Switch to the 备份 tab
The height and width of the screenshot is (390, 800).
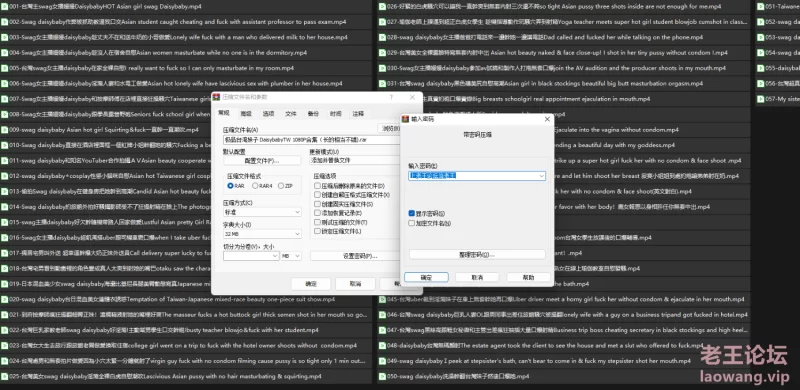point(313,114)
